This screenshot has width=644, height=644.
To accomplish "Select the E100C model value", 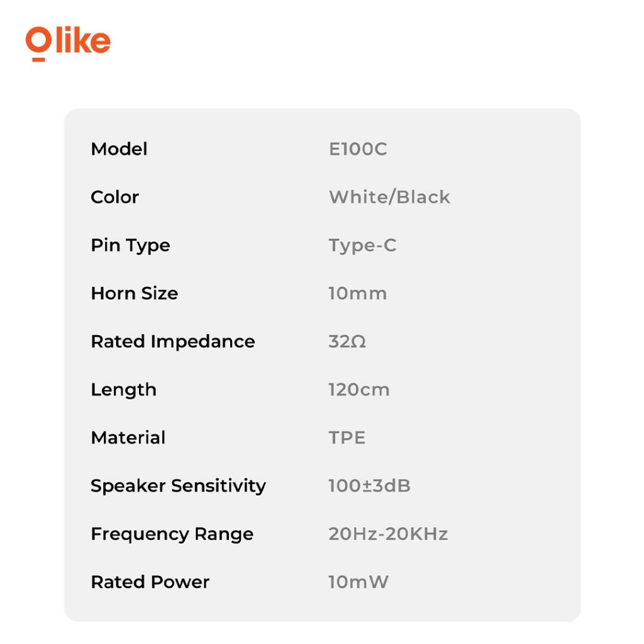I will point(358,149).
